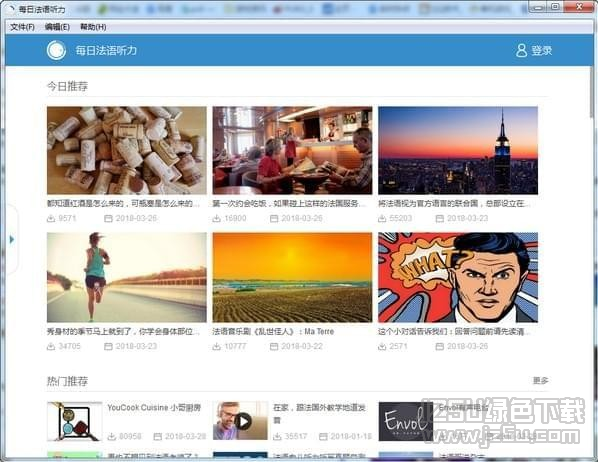Screen dimensions: 598x462
Task: Click calendar icon in YouCook Cuisine row
Action: click(x=158, y=436)
